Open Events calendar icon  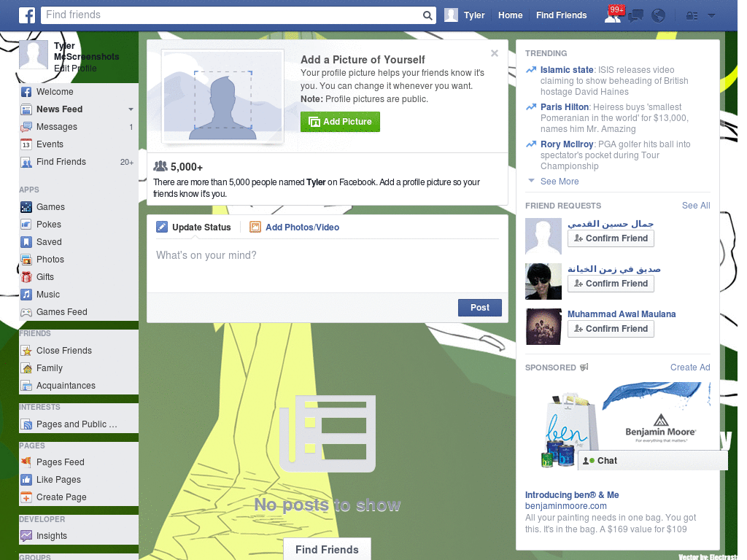click(x=26, y=144)
